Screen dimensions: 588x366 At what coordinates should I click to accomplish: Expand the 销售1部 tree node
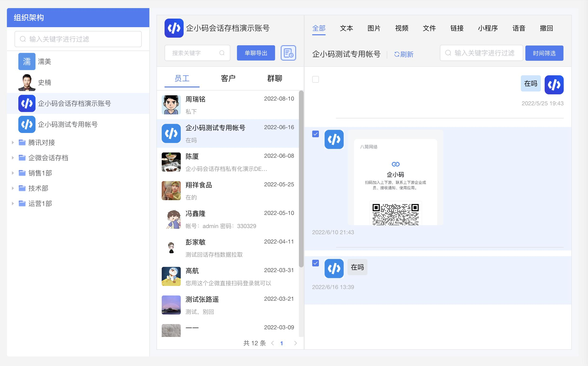click(x=13, y=173)
